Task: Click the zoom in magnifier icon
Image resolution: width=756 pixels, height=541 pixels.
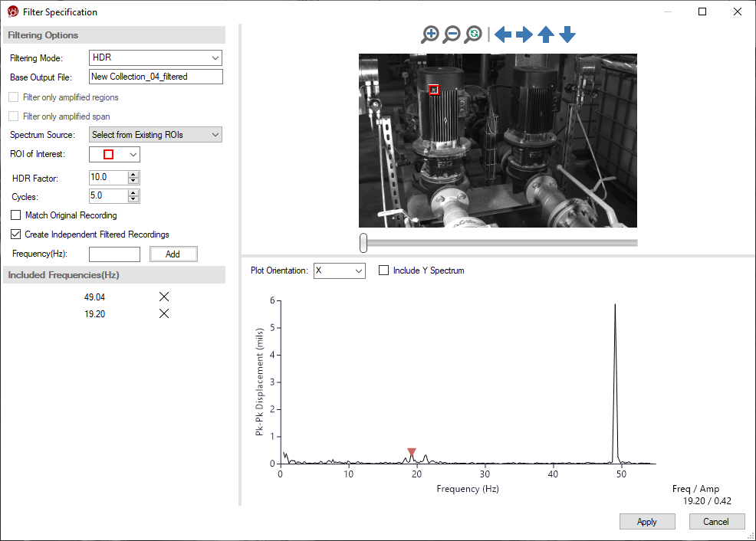Action: tap(430, 34)
